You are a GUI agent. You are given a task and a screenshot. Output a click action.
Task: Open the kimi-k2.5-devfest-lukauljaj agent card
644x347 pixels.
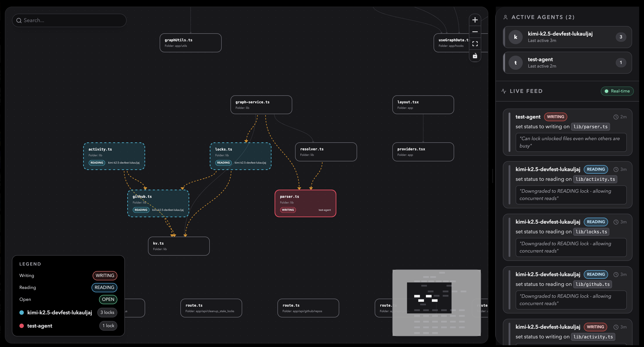pyautogui.click(x=567, y=37)
